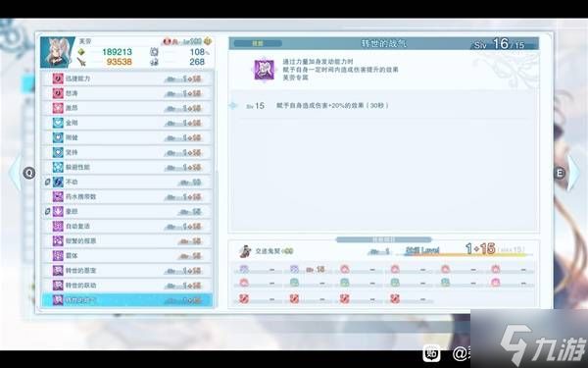Click the 技能 tag in skill header
This screenshot has width=588, height=368.
pos(258,43)
